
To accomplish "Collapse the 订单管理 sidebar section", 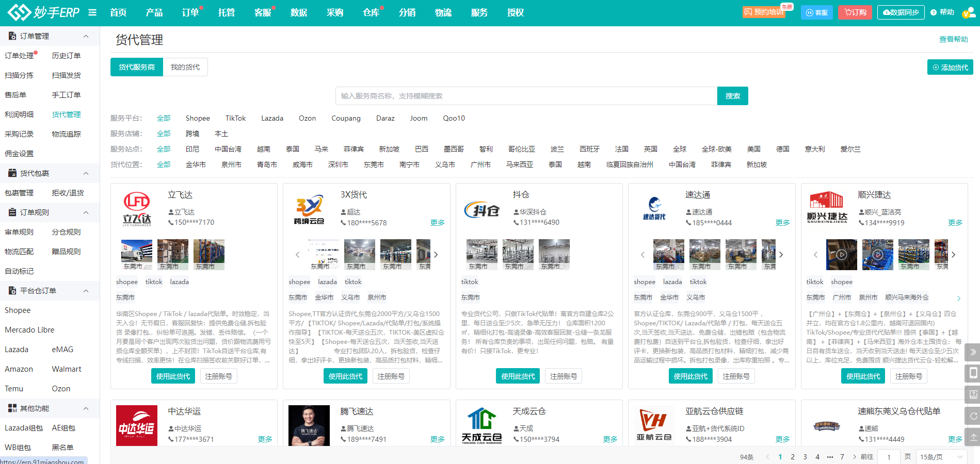I will (86, 36).
